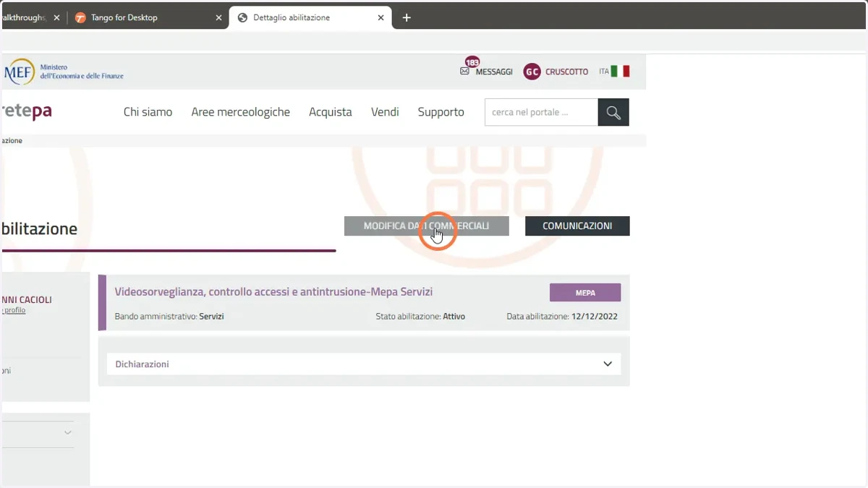Open the Messaggi link
The image size is (868, 488).
tap(494, 72)
